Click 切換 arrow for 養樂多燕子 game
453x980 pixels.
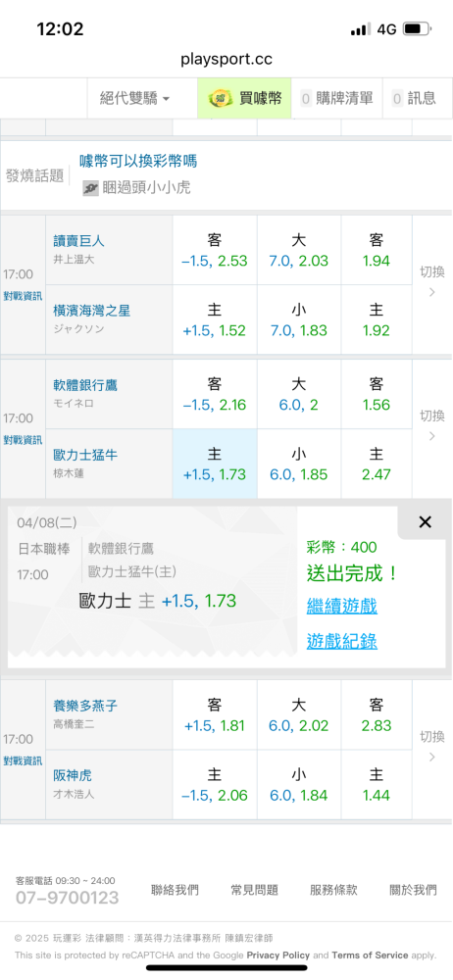pyautogui.click(x=432, y=746)
